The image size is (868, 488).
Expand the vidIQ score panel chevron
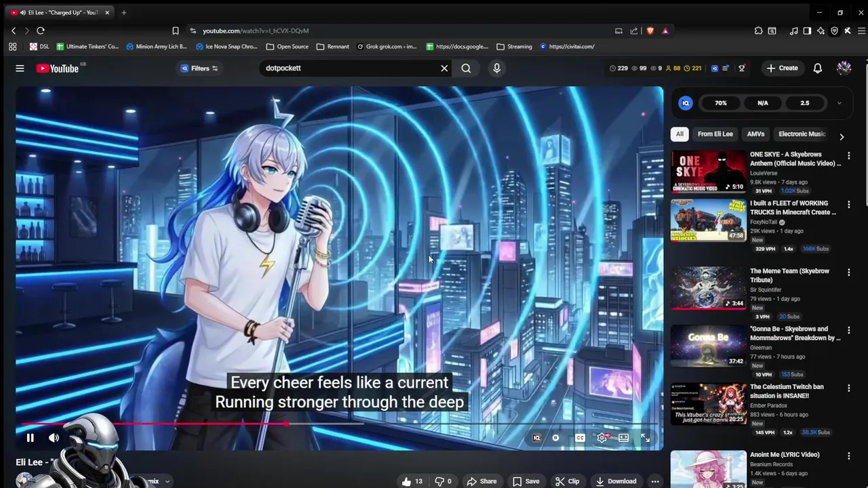(x=839, y=103)
